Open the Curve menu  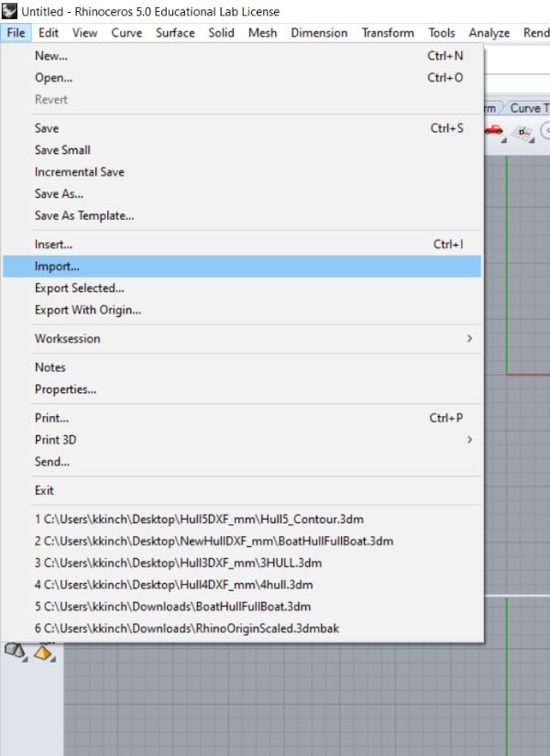[x=126, y=33]
